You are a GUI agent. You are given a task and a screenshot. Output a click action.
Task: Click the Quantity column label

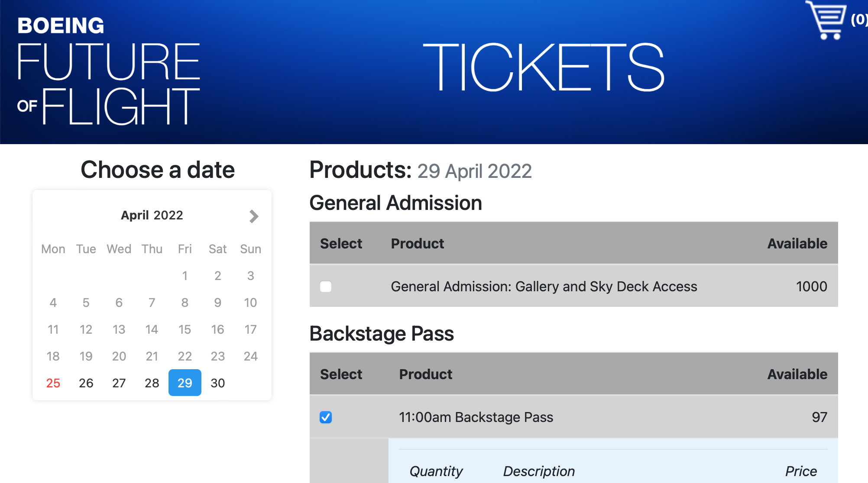(x=436, y=471)
